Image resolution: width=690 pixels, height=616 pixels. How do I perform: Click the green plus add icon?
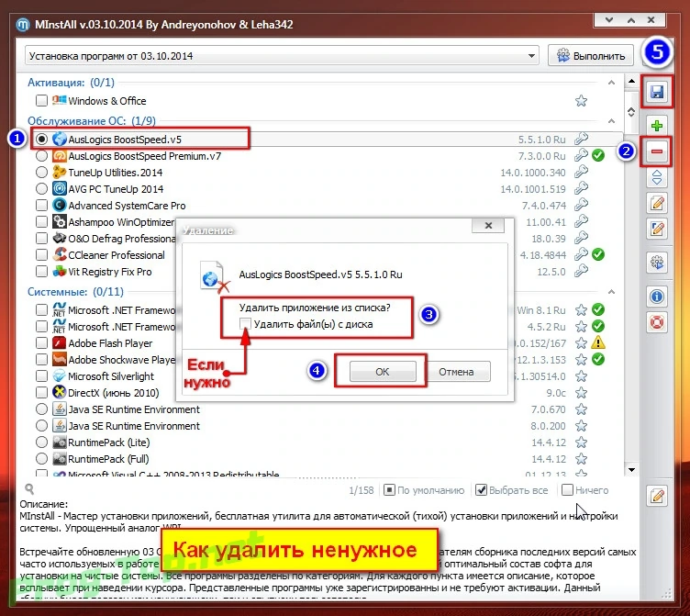click(x=657, y=126)
